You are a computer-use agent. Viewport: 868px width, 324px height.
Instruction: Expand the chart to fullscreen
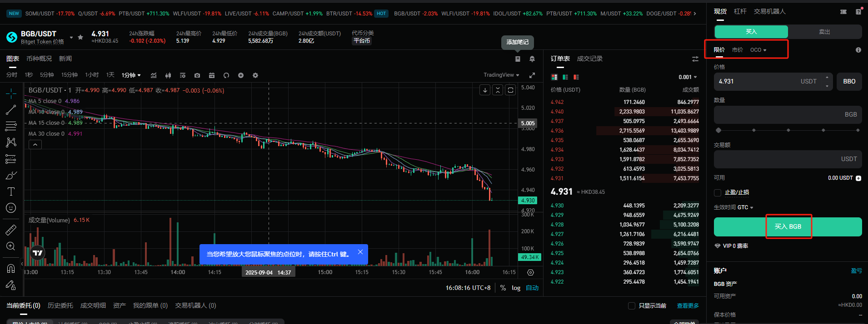click(532, 75)
